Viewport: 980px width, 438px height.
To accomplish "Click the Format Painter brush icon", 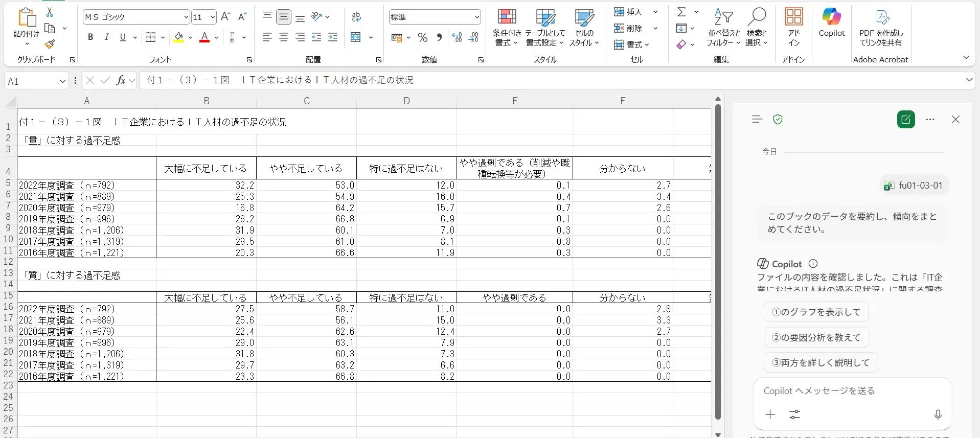I will pyautogui.click(x=50, y=44).
